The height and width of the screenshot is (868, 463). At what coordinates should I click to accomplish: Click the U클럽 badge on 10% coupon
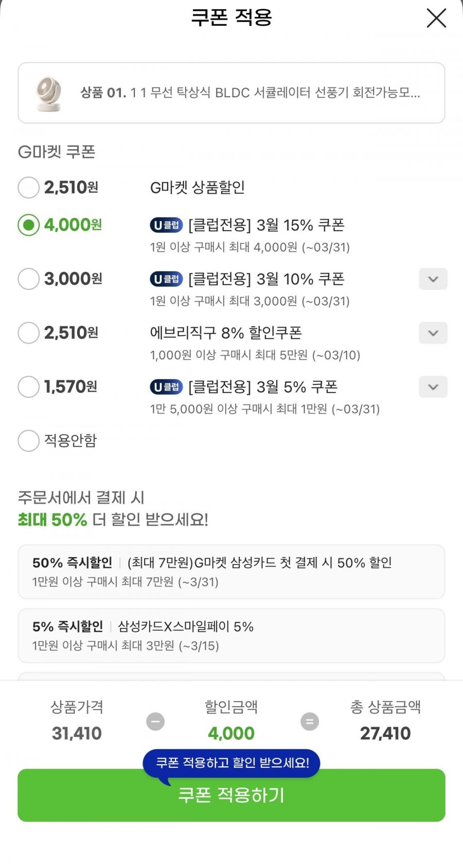click(x=166, y=279)
